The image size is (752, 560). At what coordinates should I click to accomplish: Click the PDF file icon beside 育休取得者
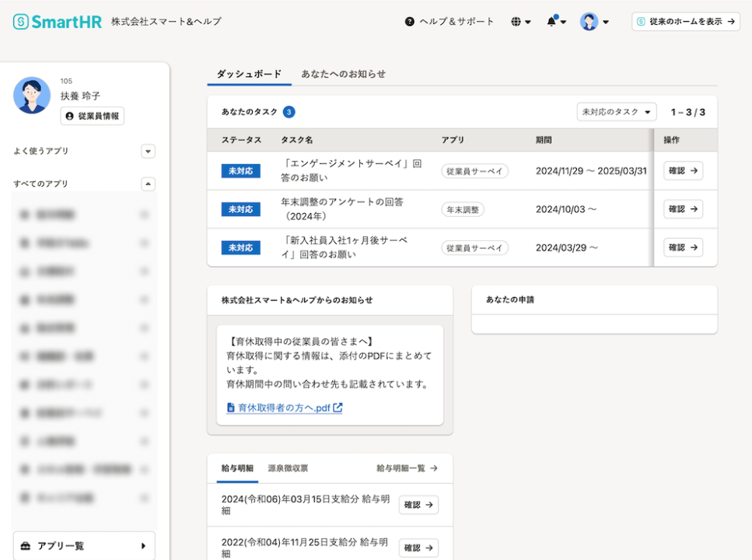tap(231, 408)
